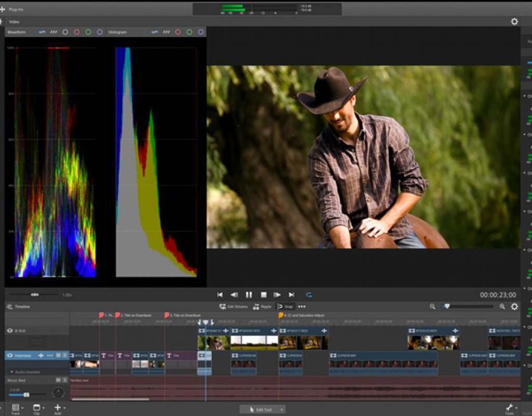532x416 pixels.
Task: Select parade mode in the Waveform scope
Action: (54, 32)
